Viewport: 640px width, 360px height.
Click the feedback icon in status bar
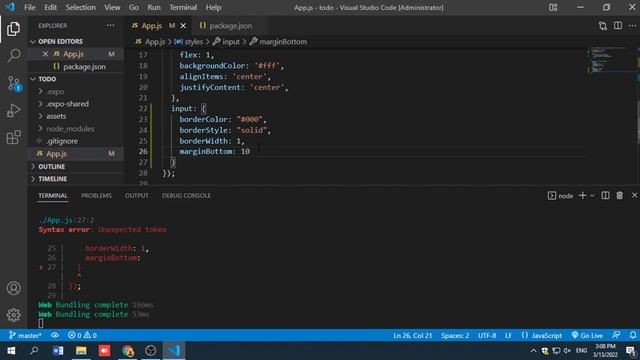[616, 336]
